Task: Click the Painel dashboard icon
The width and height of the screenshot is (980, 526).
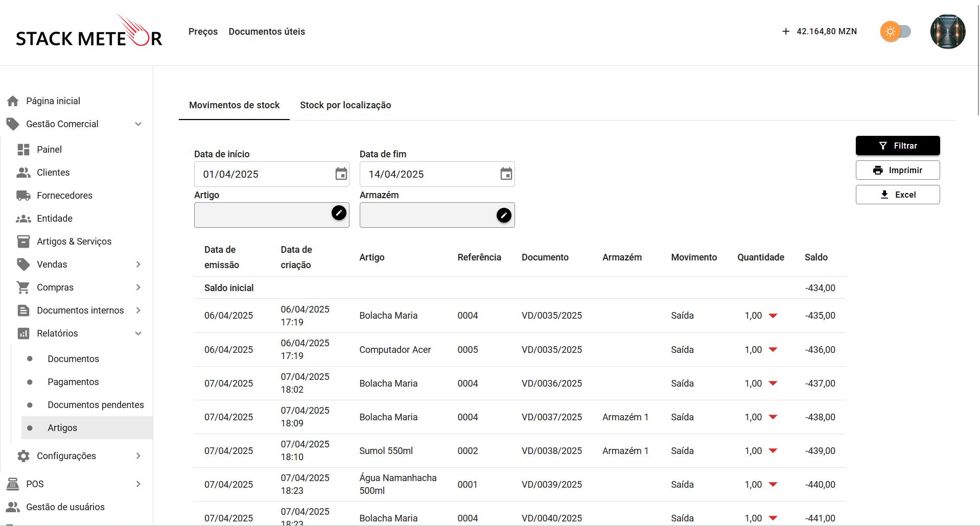Action: 24,150
